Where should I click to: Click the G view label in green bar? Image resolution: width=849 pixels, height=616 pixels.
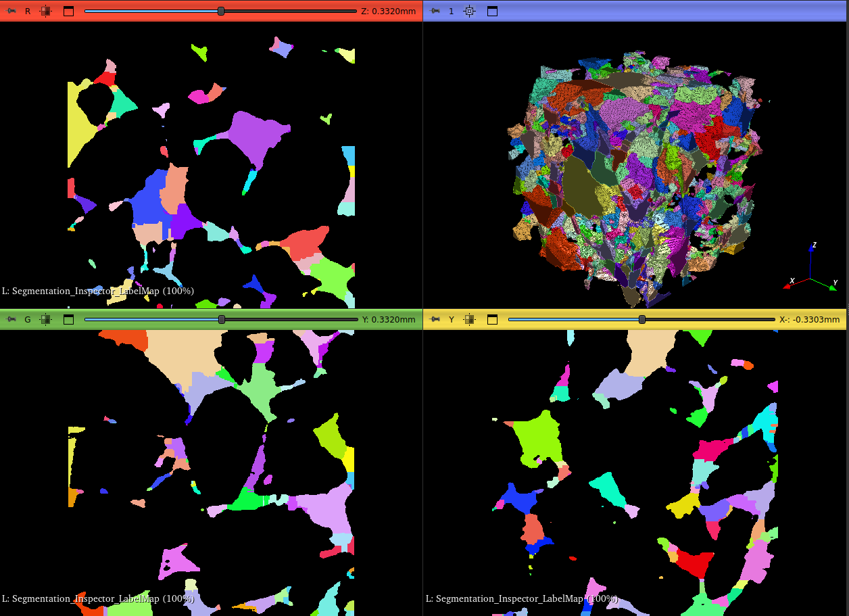[x=28, y=319]
